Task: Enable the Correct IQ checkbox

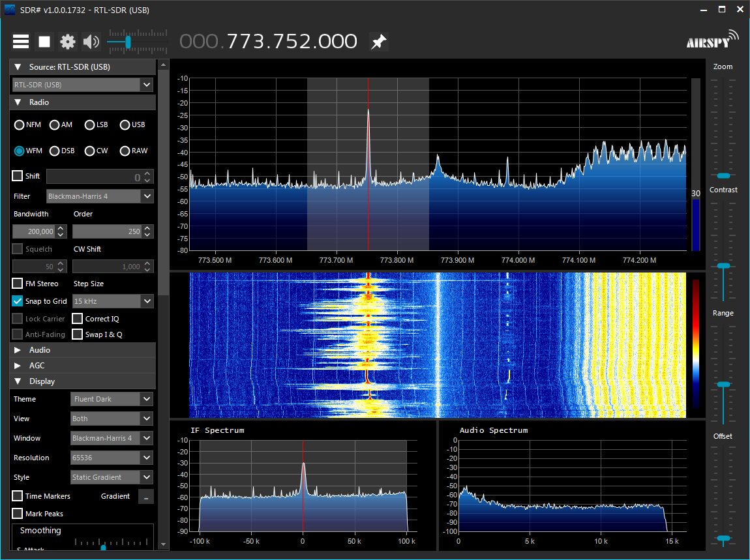Action: 78,319
